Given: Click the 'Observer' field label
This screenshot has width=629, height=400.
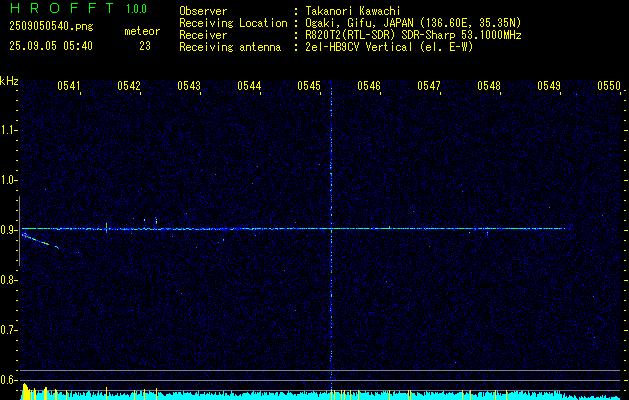Looking at the screenshot, I should (x=203, y=11).
